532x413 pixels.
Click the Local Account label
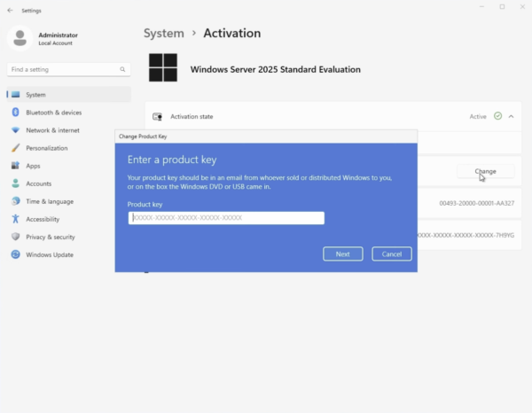tap(55, 43)
